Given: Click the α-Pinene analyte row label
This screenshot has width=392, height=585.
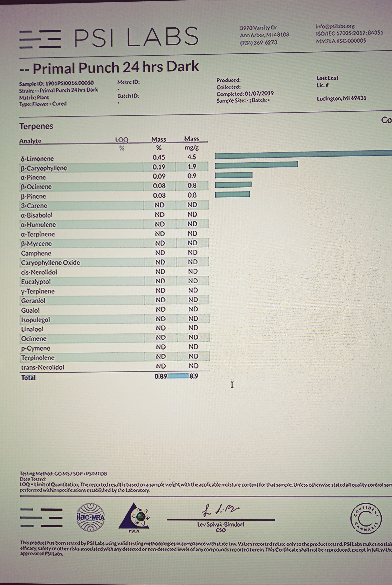Looking at the screenshot, I should pos(34,177).
